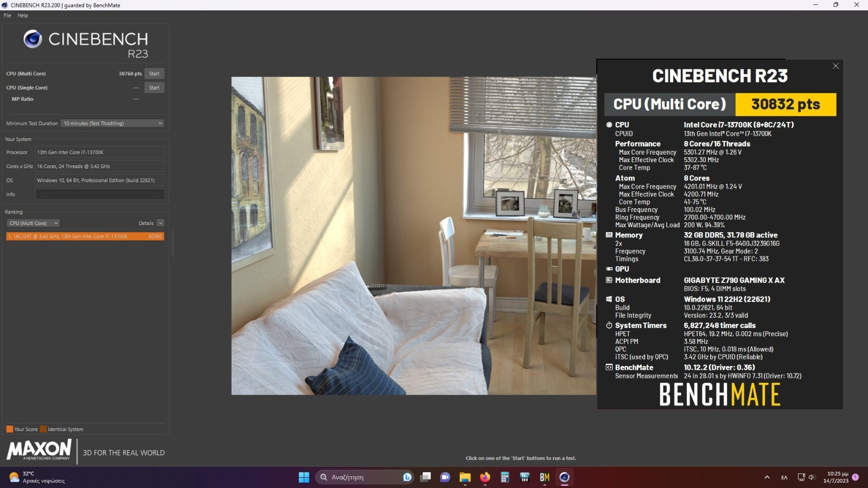Viewport: 868px width, 488px height.
Task: Start the CPU (Multi Core) test
Action: [x=154, y=74]
